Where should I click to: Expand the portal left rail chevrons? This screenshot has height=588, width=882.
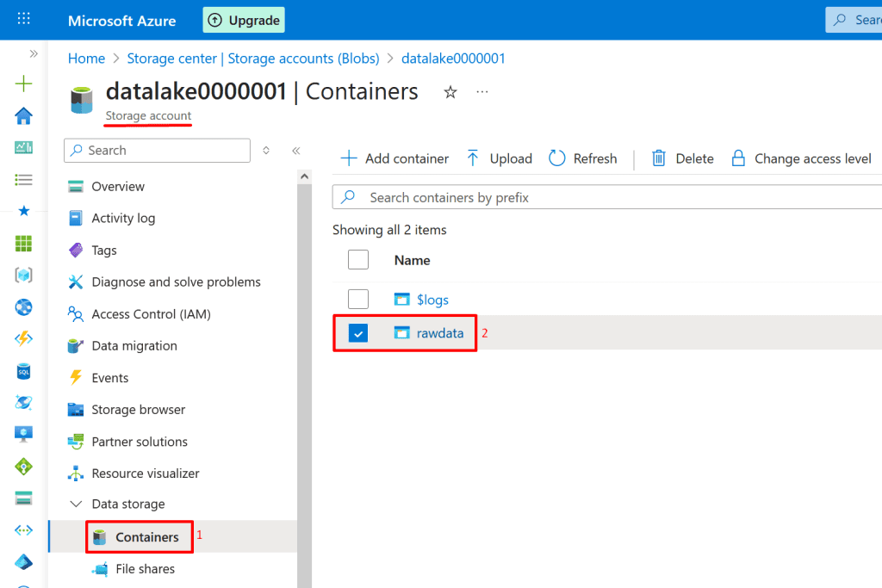point(34,53)
